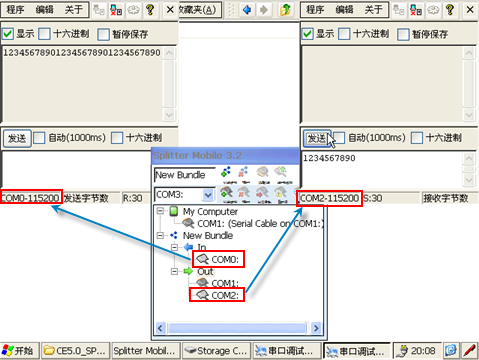The width and height of the screenshot is (479, 360).
Task: Click the red pen icon in taskbar tray
Action: click(x=470, y=350)
